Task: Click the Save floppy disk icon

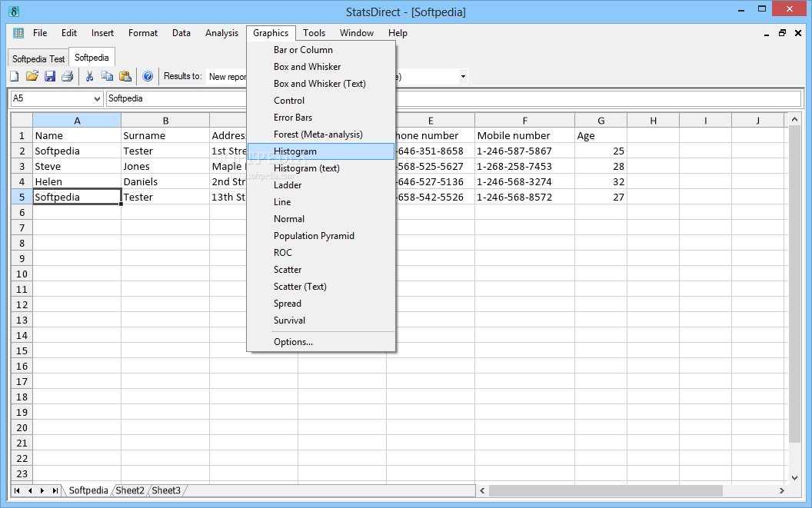Action: (x=50, y=77)
